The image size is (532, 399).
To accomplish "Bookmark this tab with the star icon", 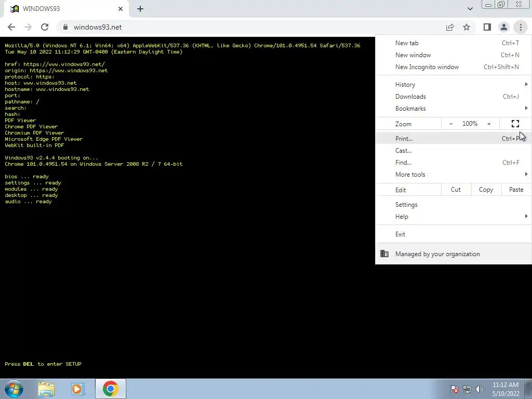I will [467, 27].
